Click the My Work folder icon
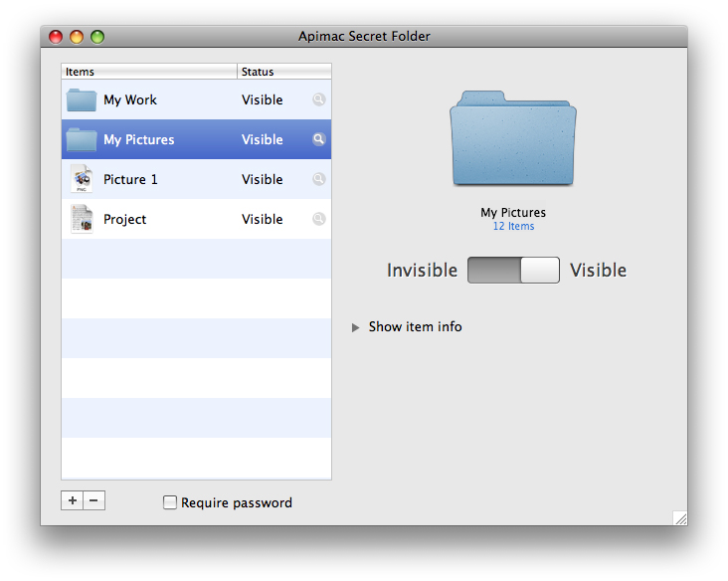Viewport: 728px width, 581px height. pos(82,99)
